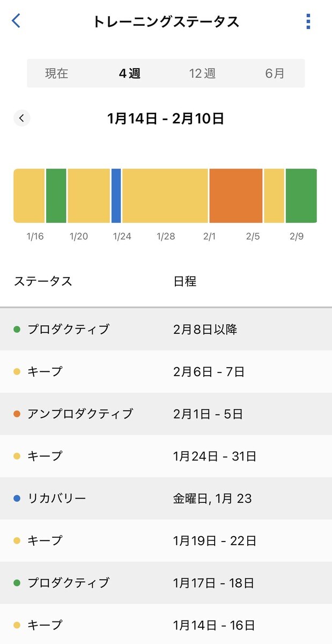Tap the 1/16 timeline date label
This screenshot has width=332, height=644.
click(x=35, y=236)
